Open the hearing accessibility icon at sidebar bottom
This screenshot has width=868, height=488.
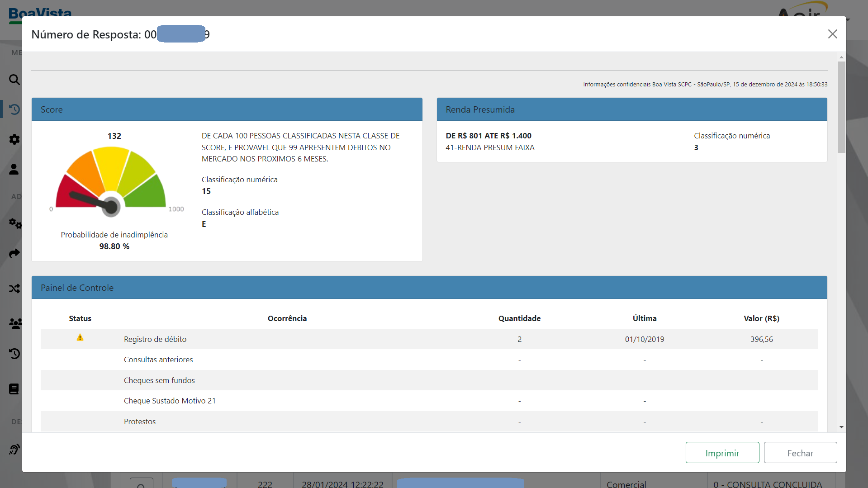tap(14, 449)
